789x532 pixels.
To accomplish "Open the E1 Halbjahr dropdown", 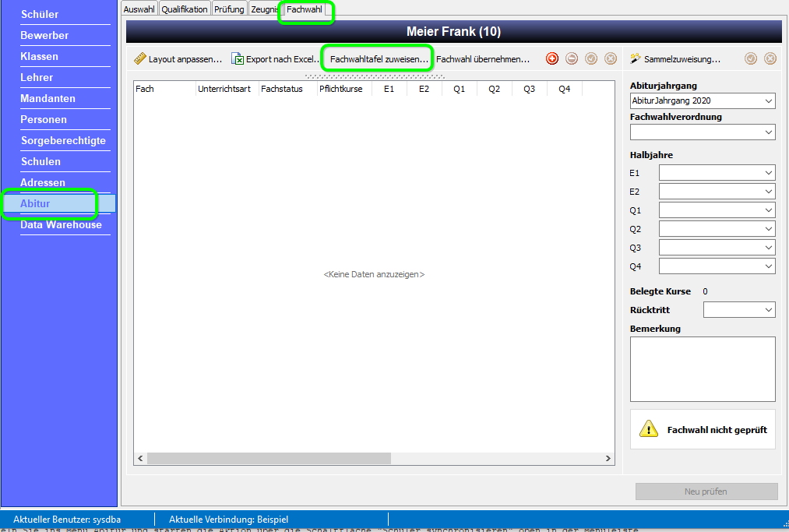I will coord(717,173).
